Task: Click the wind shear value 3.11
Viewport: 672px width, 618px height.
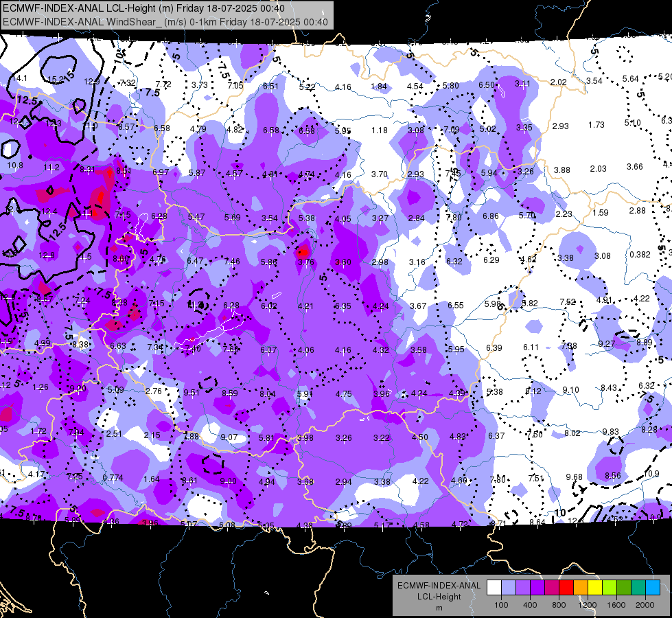Action: click(522, 84)
